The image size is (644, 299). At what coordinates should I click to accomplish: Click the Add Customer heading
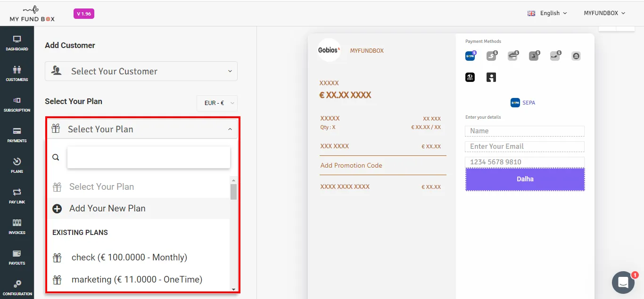click(x=70, y=45)
